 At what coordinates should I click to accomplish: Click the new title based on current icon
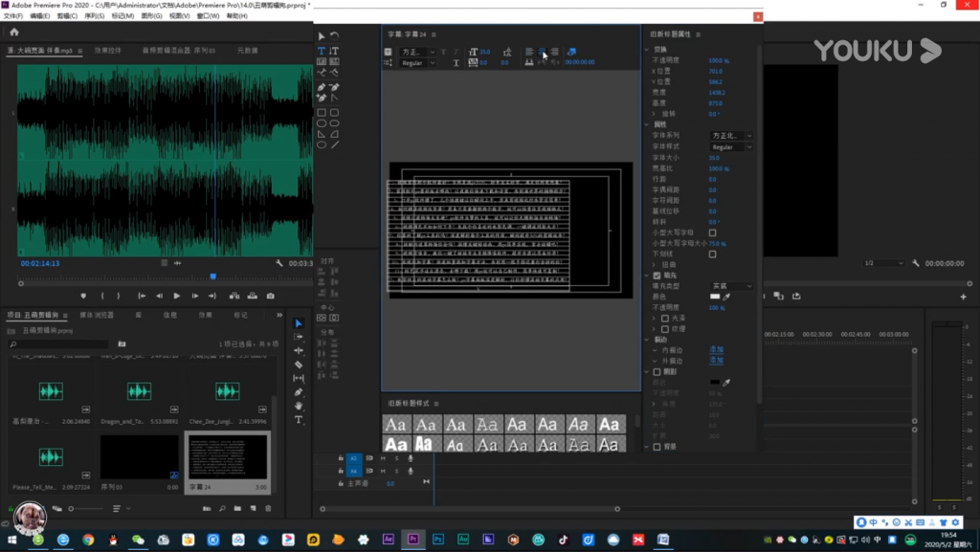point(389,52)
